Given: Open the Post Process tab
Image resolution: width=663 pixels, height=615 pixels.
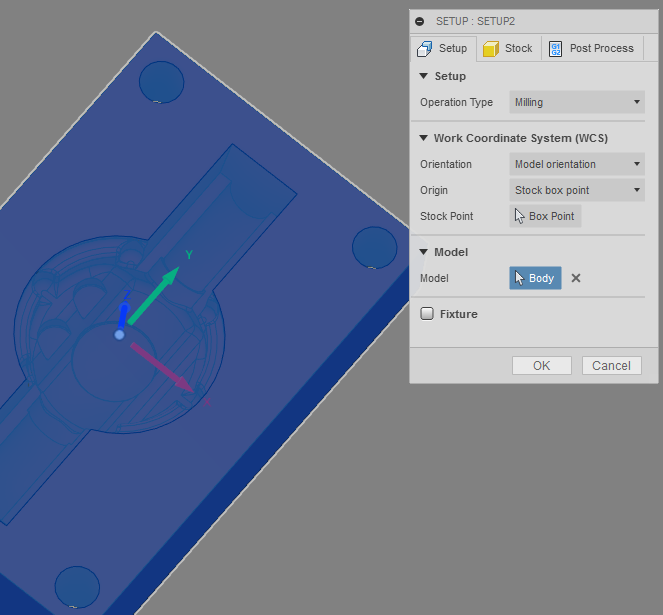Looking at the screenshot, I should pyautogui.click(x=592, y=49).
